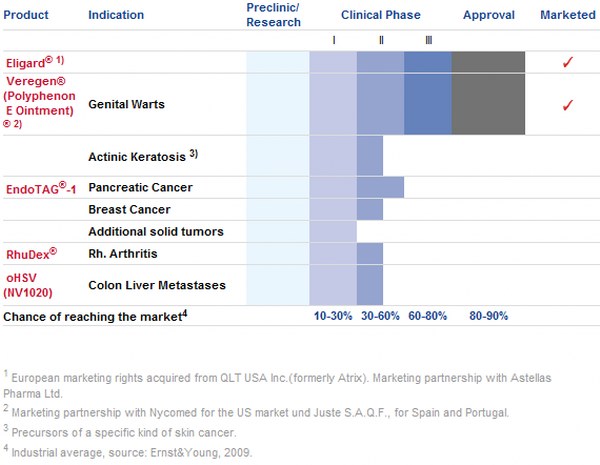
Task: Click the red checkmark in the Eligard row
Action: pos(568,62)
